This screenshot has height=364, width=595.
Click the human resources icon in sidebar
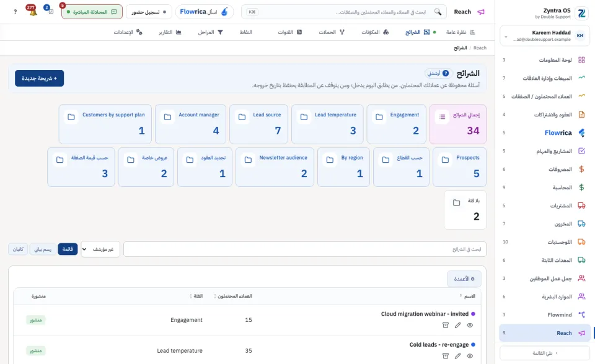coord(581,297)
